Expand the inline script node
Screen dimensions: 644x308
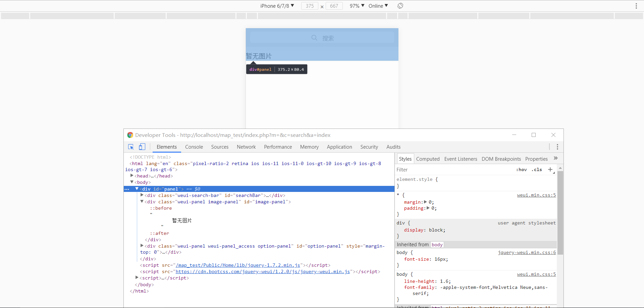[137, 277]
